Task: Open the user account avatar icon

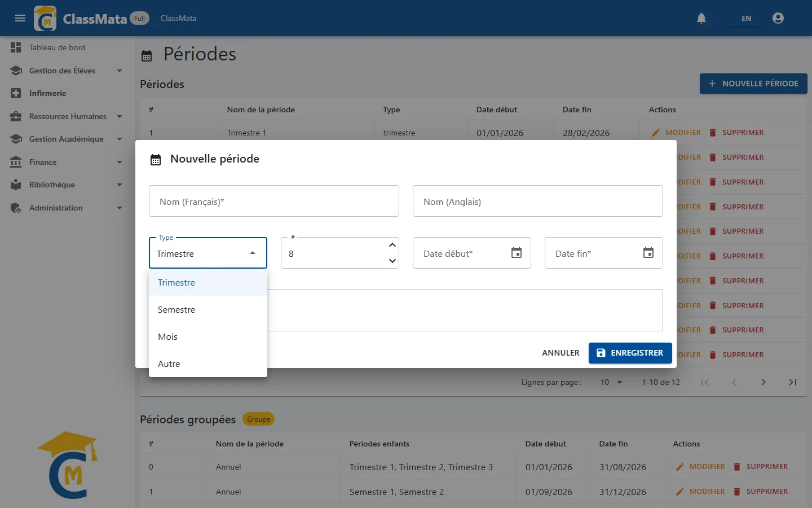Action: pyautogui.click(x=778, y=18)
